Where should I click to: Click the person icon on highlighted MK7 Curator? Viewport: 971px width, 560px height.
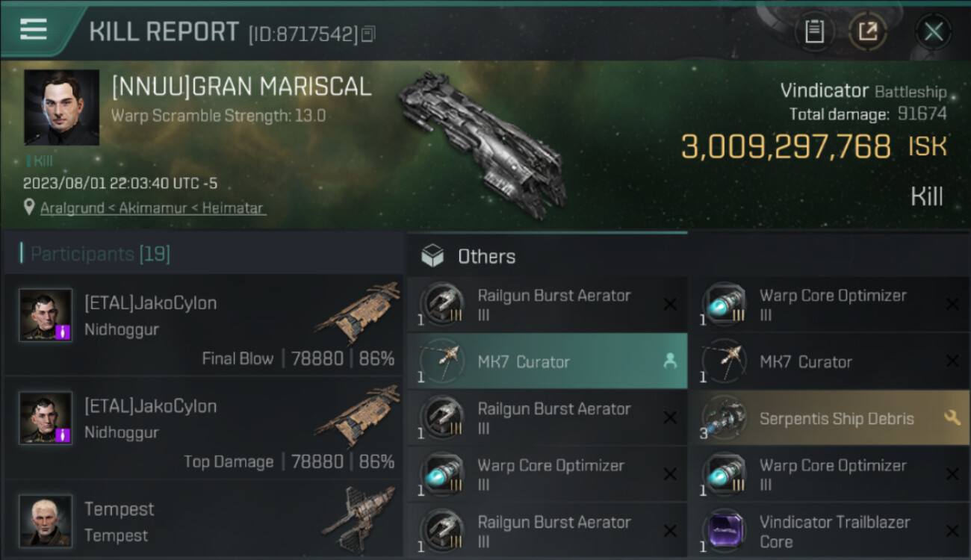point(670,361)
